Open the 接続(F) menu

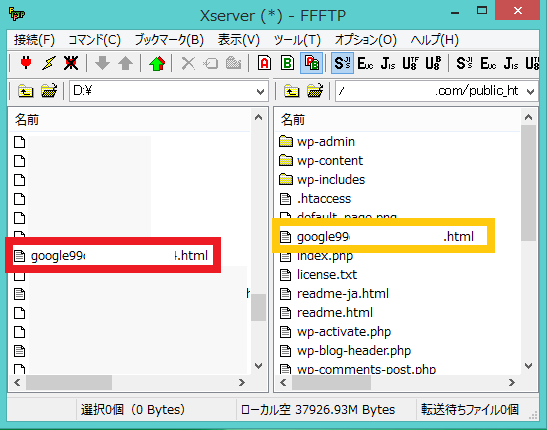(34, 40)
